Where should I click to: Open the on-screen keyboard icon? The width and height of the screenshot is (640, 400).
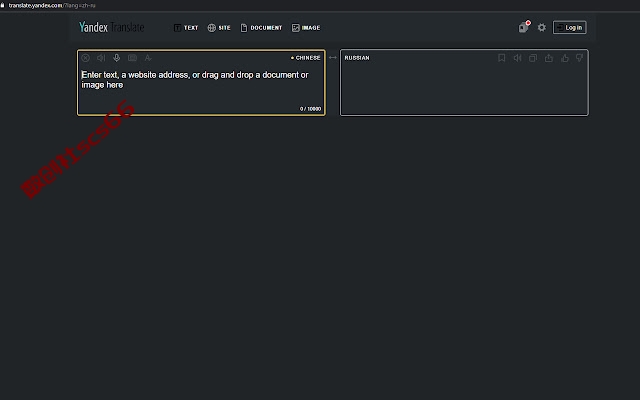132,58
